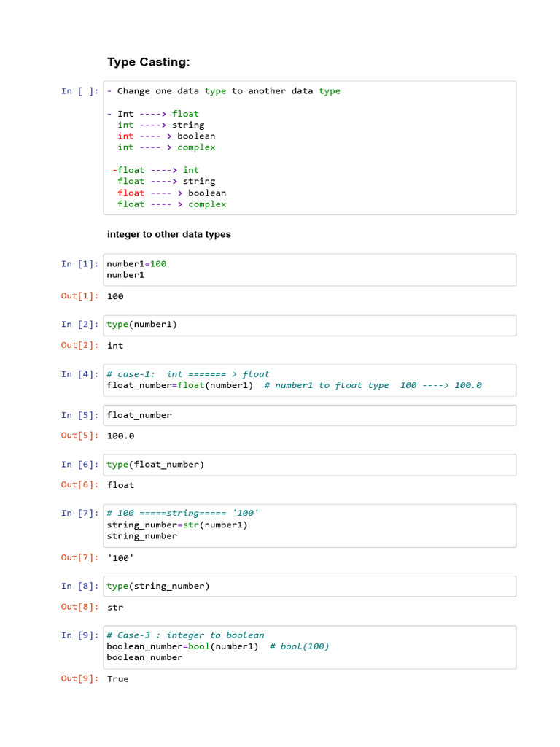This screenshot has width=560, height=747.
Task: Click the 'Out[6]:' prompt label
Action: (x=79, y=484)
